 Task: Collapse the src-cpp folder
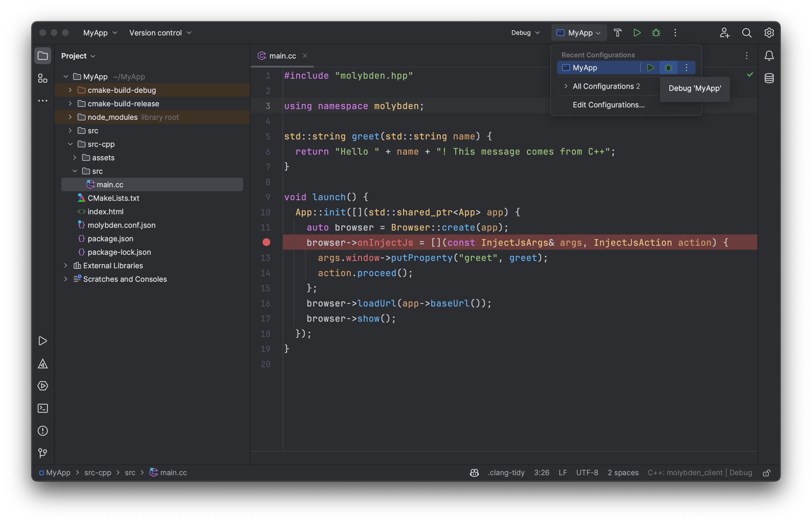point(70,144)
